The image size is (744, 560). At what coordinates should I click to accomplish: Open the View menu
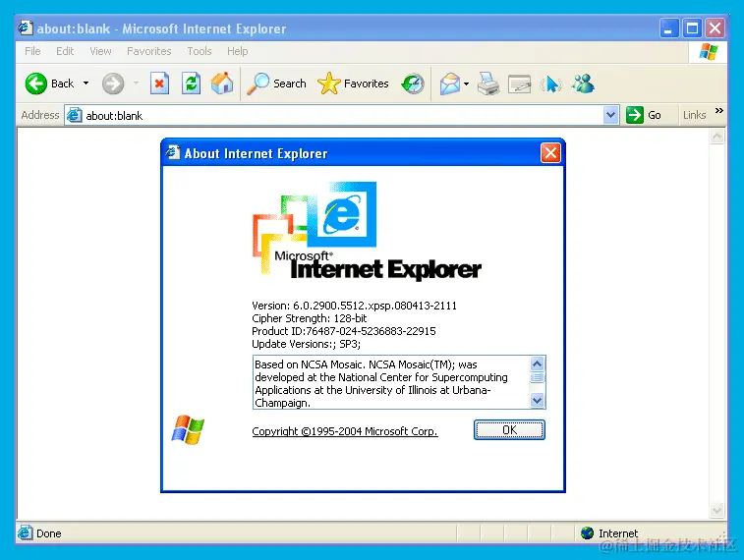[x=100, y=51]
